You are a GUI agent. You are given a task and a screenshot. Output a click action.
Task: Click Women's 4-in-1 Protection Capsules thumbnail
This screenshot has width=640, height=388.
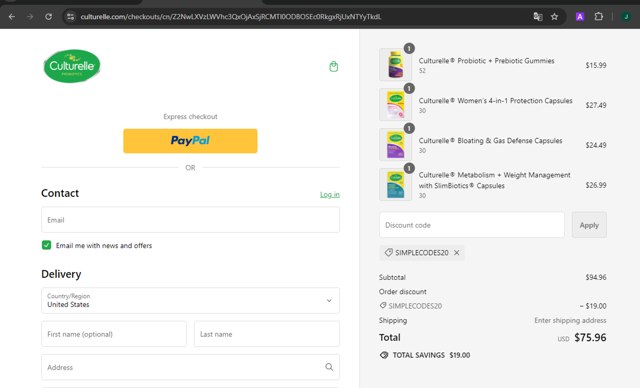(x=396, y=104)
